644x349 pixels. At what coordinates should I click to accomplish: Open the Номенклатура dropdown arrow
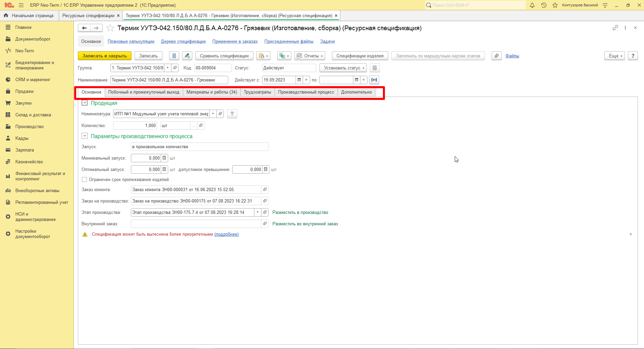coord(213,114)
